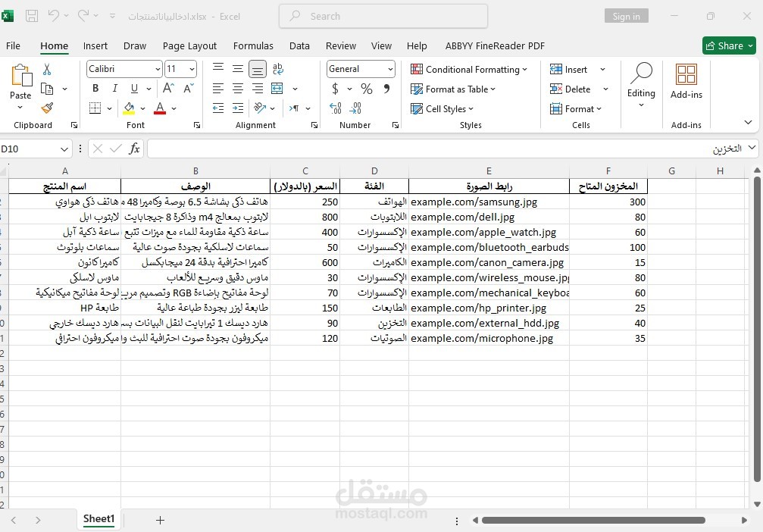Click the Merge & Center icon
This screenshot has height=532, width=763.
pos(277,89)
